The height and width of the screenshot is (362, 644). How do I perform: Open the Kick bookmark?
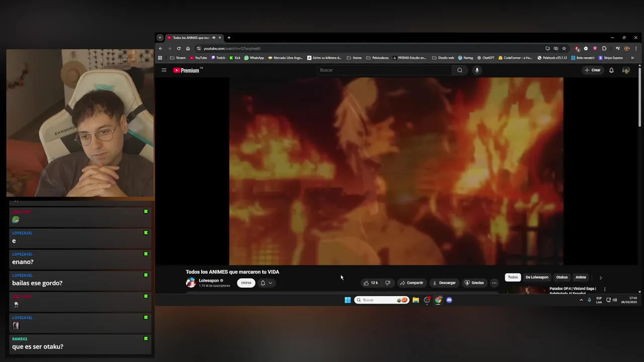coord(234,58)
